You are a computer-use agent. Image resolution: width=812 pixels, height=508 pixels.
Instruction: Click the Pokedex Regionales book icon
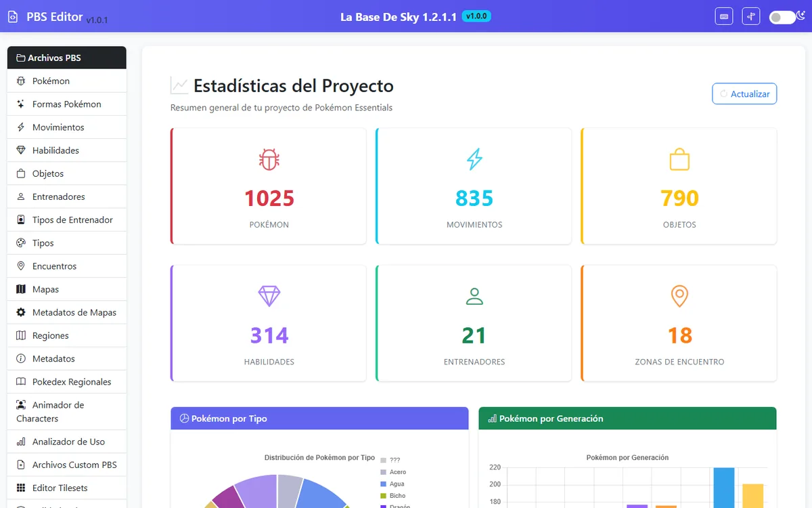click(20, 382)
